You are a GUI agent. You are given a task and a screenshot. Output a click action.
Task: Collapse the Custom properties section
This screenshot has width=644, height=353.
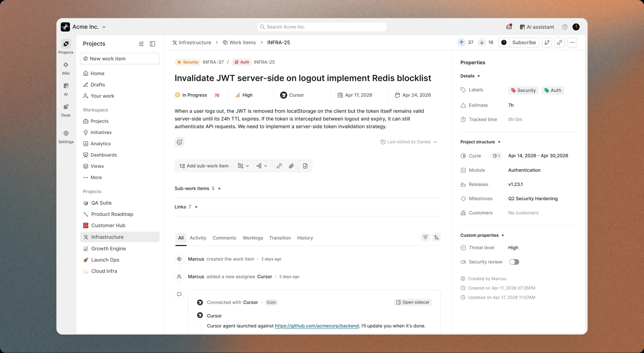482,235
